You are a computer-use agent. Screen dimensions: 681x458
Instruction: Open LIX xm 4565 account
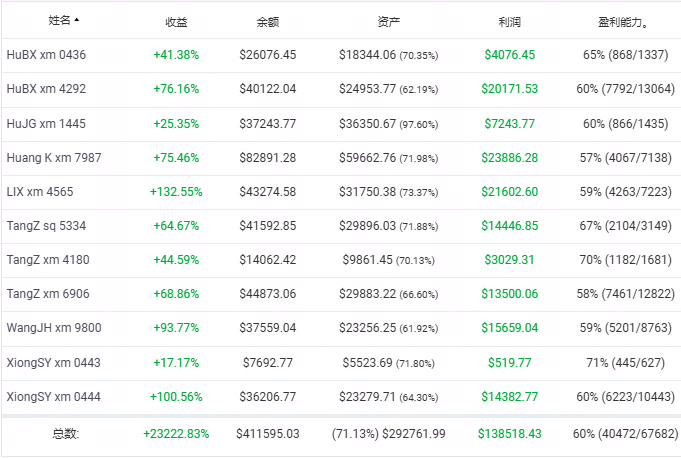(40, 191)
